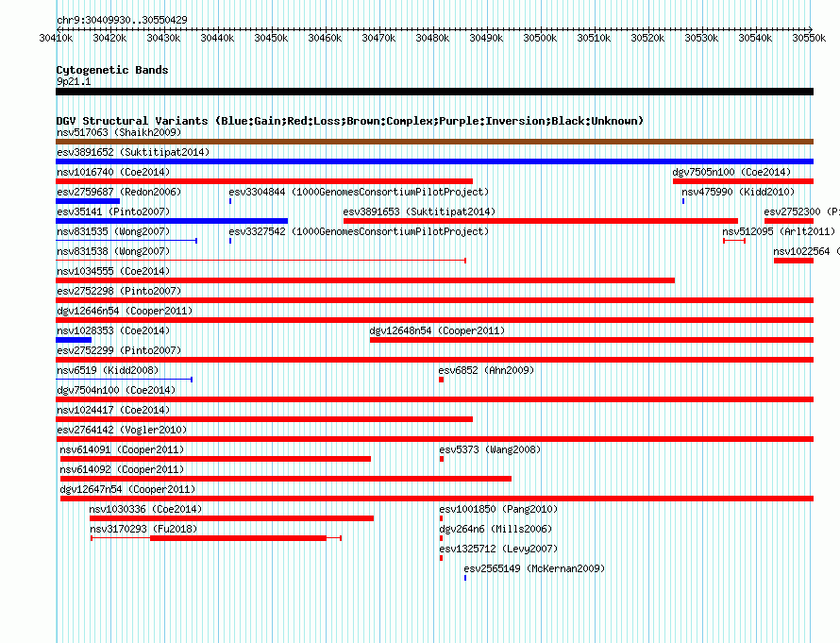Image resolution: width=840 pixels, height=643 pixels.
Task: Click nsv614092 (Cooper2011) variant label
Action: tap(122, 469)
